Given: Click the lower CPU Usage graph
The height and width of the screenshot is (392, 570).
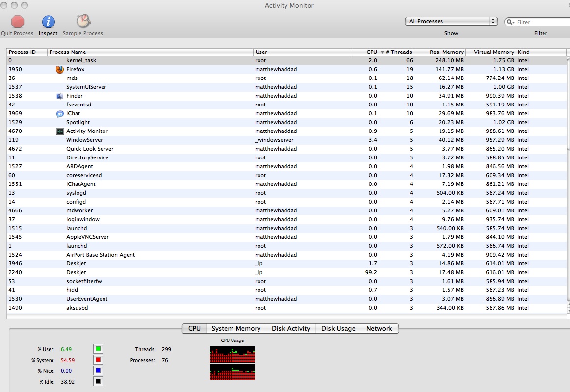Looking at the screenshot, I should 233,372.
